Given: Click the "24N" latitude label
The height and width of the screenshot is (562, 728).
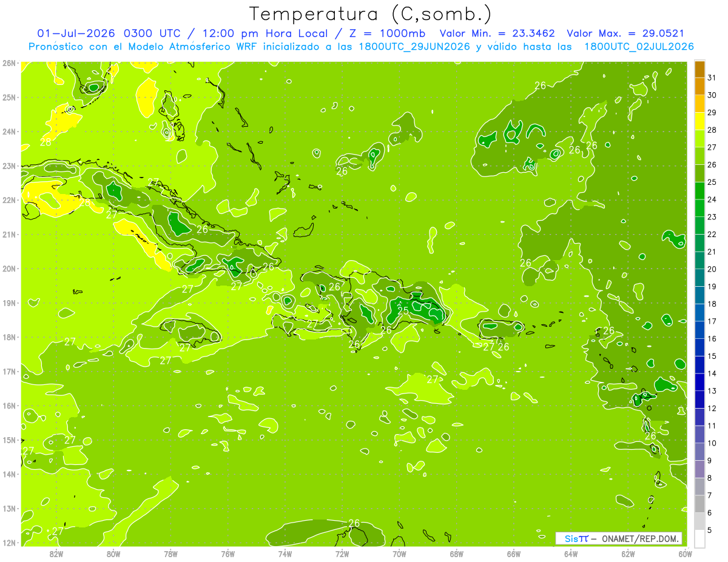Looking at the screenshot, I should pos(8,132).
